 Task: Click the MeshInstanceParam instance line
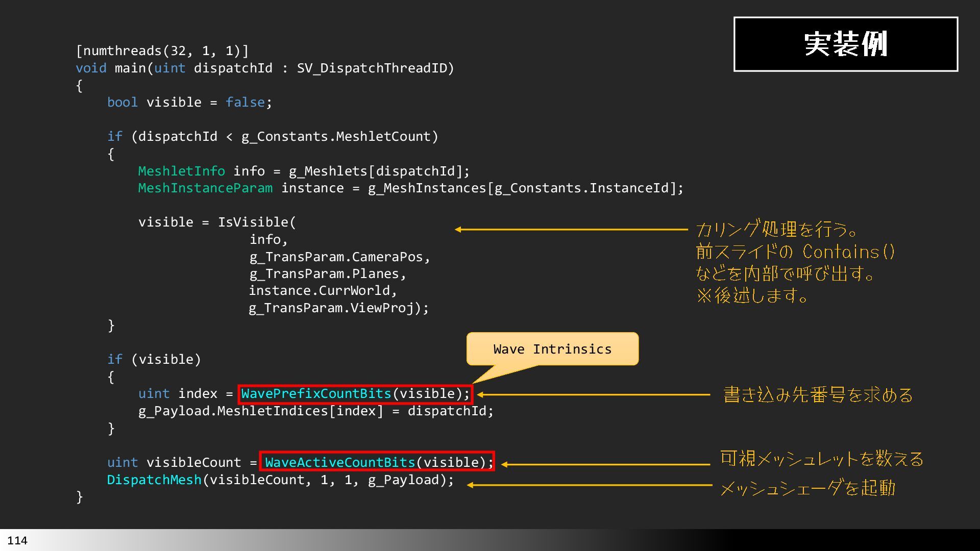pyautogui.click(x=411, y=188)
